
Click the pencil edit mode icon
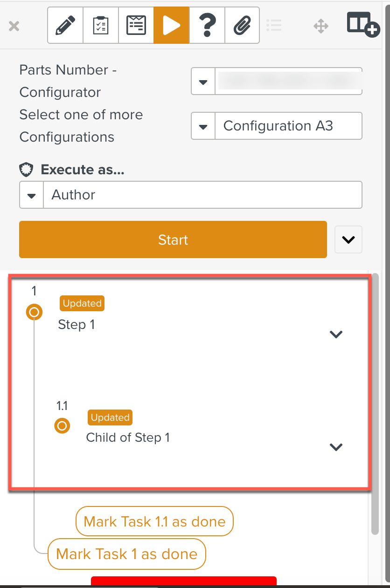tap(65, 26)
